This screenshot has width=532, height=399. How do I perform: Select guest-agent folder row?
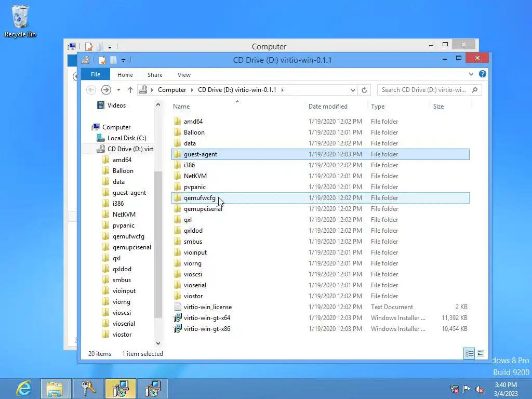(x=321, y=154)
